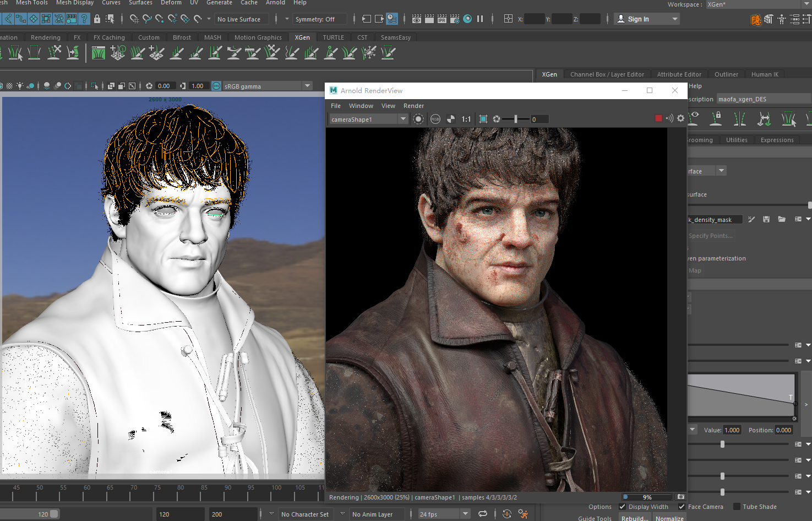Open the Symmetry: Off dropdown
This screenshot has width=812, height=521.
pos(320,19)
